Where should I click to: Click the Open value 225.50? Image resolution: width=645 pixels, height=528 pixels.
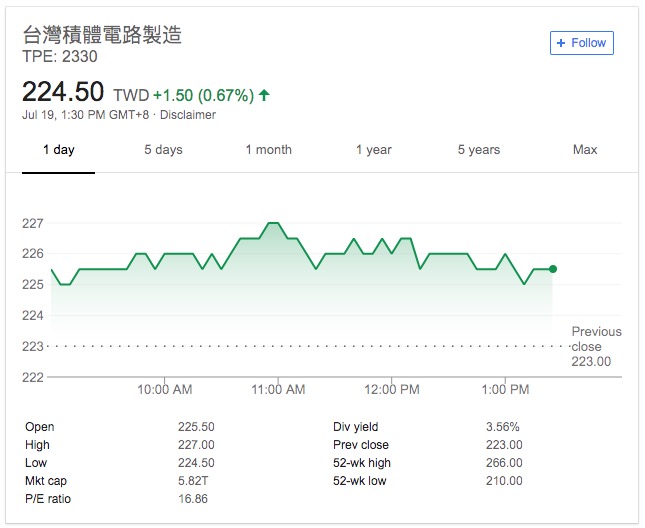pyautogui.click(x=196, y=427)
